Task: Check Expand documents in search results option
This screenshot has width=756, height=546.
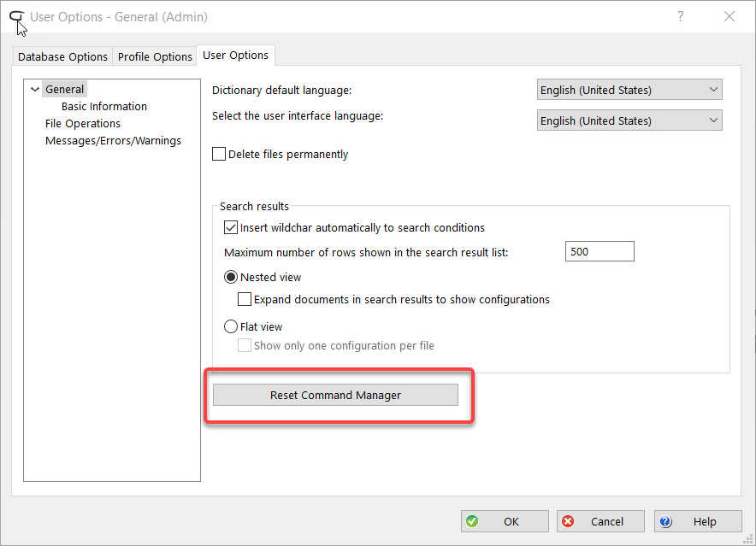Action: point(245,300)
